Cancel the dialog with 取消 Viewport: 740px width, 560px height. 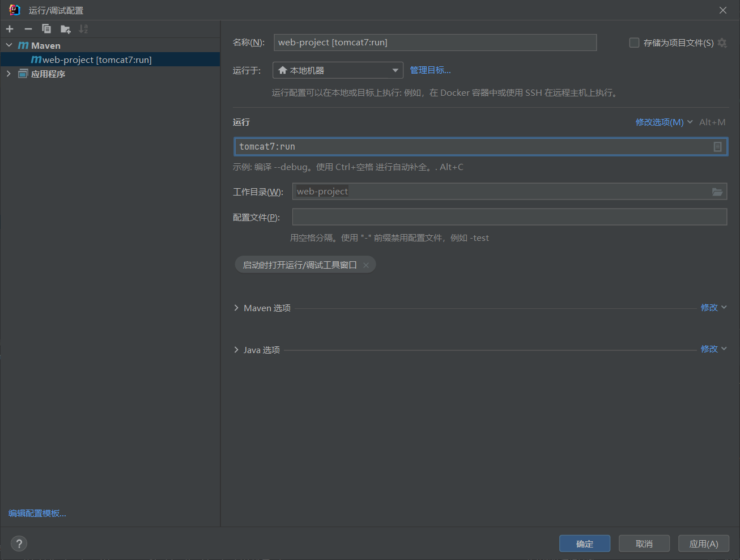644,544
